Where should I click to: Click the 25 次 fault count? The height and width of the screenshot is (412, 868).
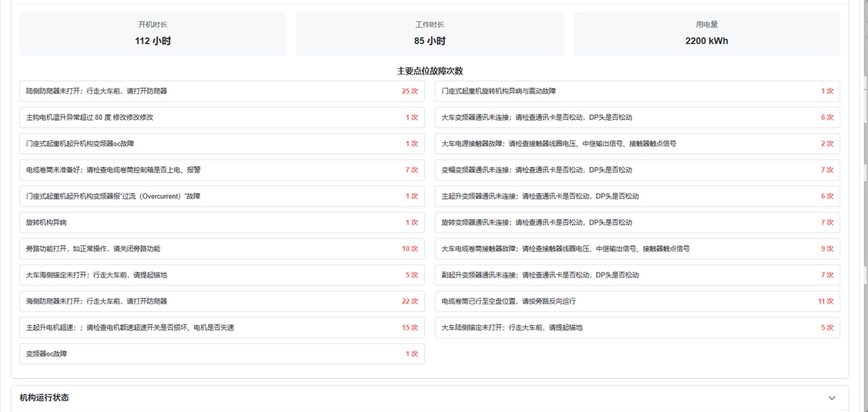tap(409, 92)
